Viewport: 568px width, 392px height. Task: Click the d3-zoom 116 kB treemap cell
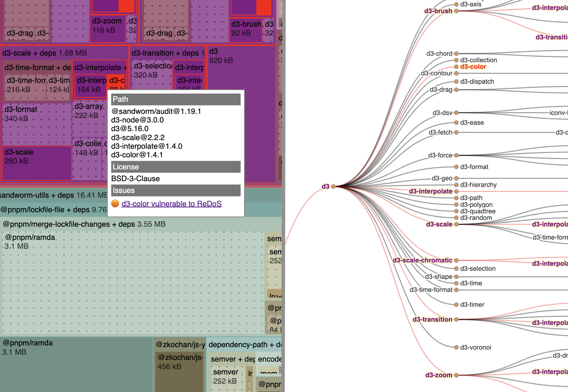[108, 28]
